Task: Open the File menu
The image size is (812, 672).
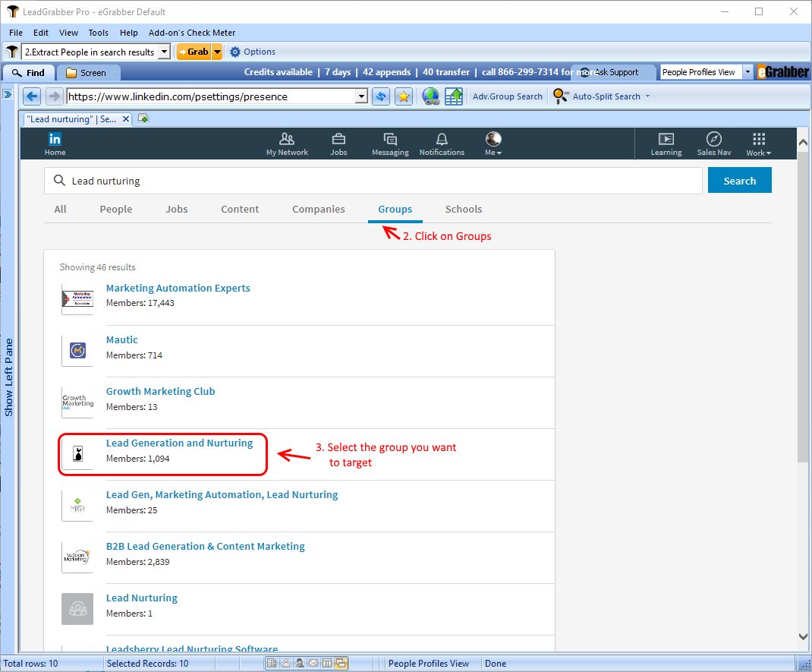Action: click(x=15, y=33)
